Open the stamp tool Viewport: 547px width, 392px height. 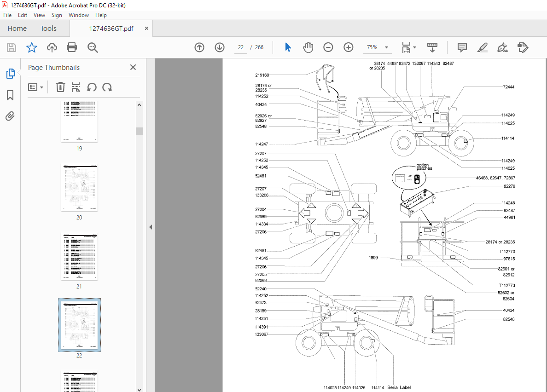tap(523, 47)
